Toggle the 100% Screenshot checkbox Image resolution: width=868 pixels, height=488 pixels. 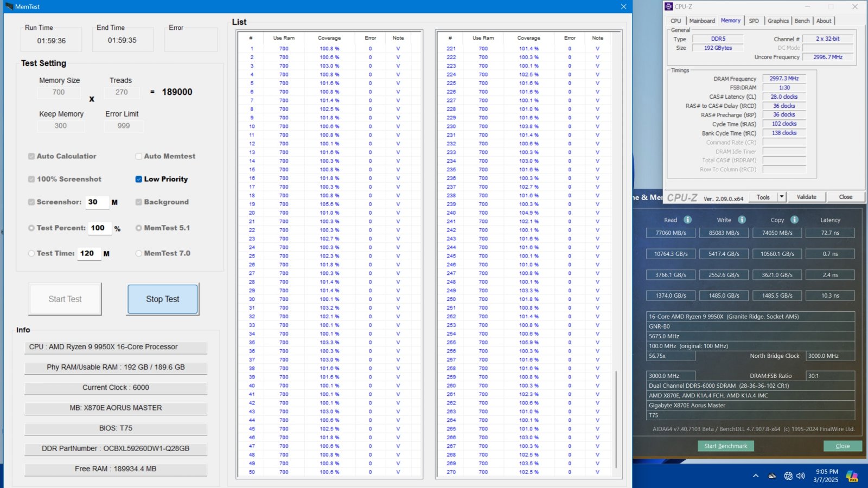pyautogui.click(x=31, y=179)
